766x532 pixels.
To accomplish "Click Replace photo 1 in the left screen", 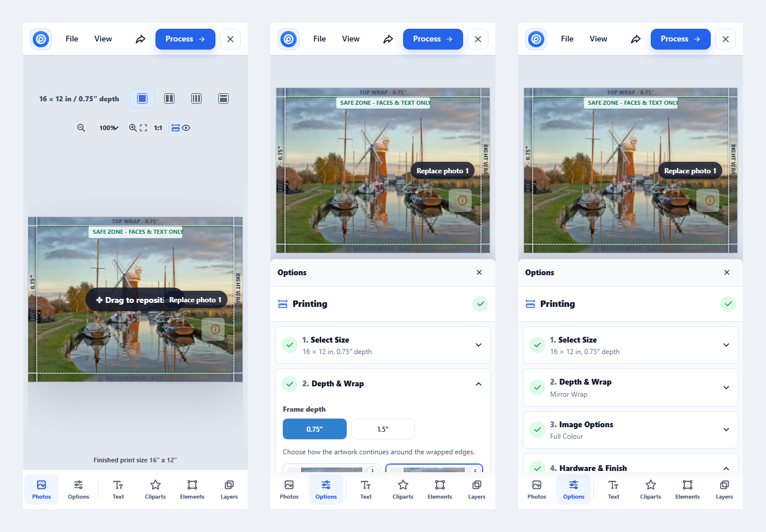I will pos(195,300).
